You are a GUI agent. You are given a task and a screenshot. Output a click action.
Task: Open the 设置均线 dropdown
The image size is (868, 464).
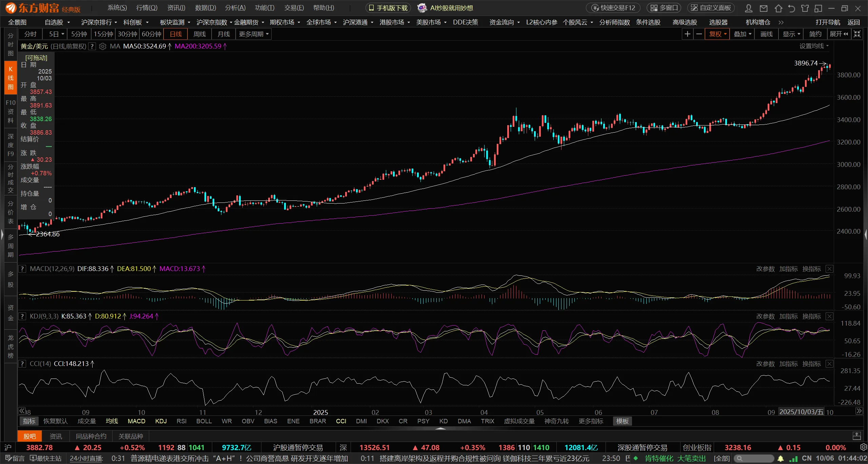814,46
